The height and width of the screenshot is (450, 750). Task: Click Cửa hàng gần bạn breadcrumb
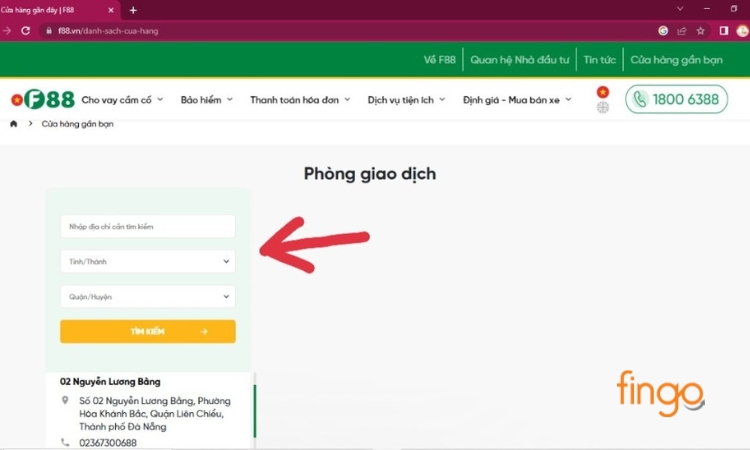pyautogui.click(x=77, y=124)
